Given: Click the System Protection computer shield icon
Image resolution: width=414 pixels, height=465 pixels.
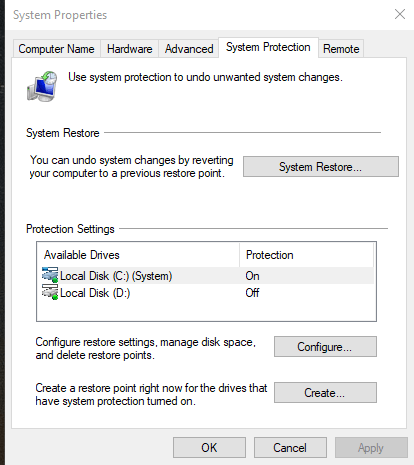Looking at the screenshot, I should [42, 86].
